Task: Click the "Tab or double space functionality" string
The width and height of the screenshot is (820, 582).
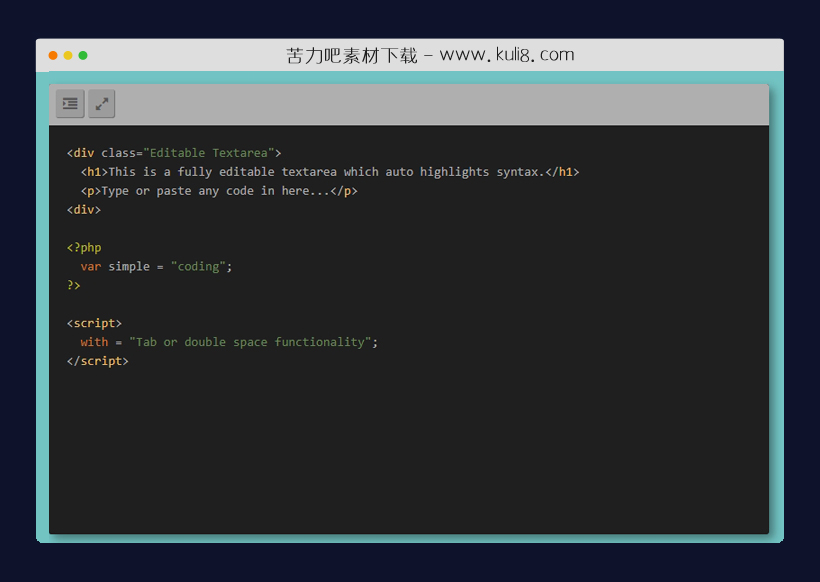Action: click(250, 342)
